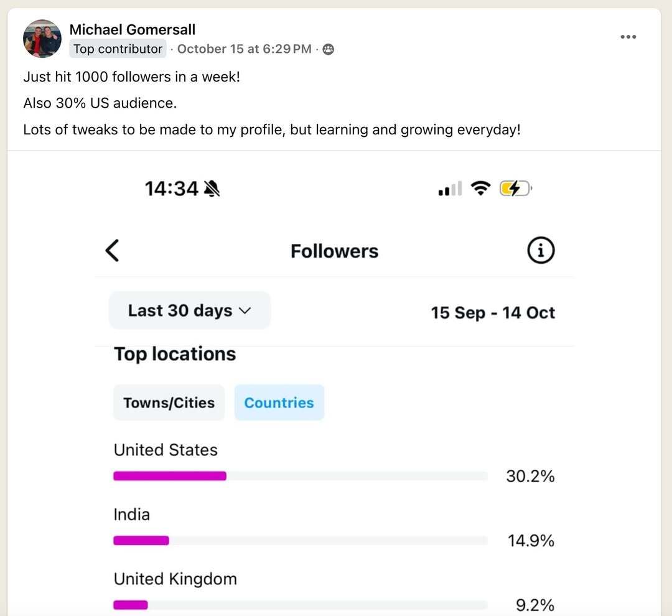Click the Top contributor badge
This screenshot has height=616, width=672.
(118, 49)
